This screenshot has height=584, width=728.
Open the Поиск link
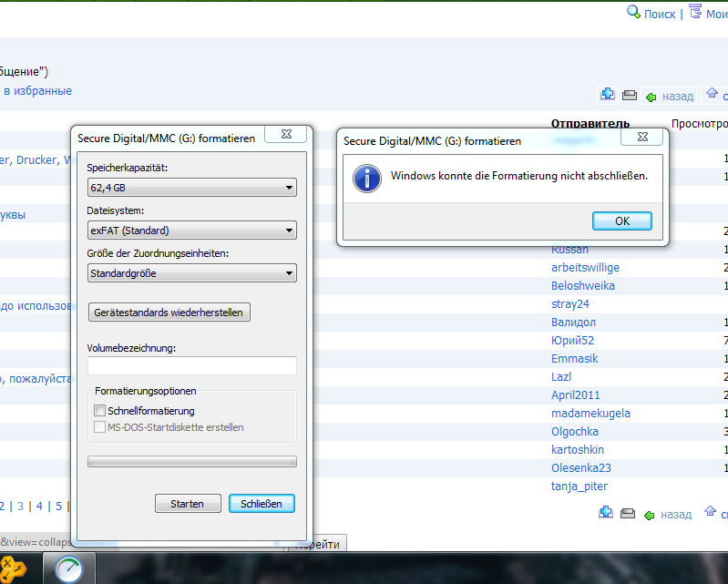point(660,15)
